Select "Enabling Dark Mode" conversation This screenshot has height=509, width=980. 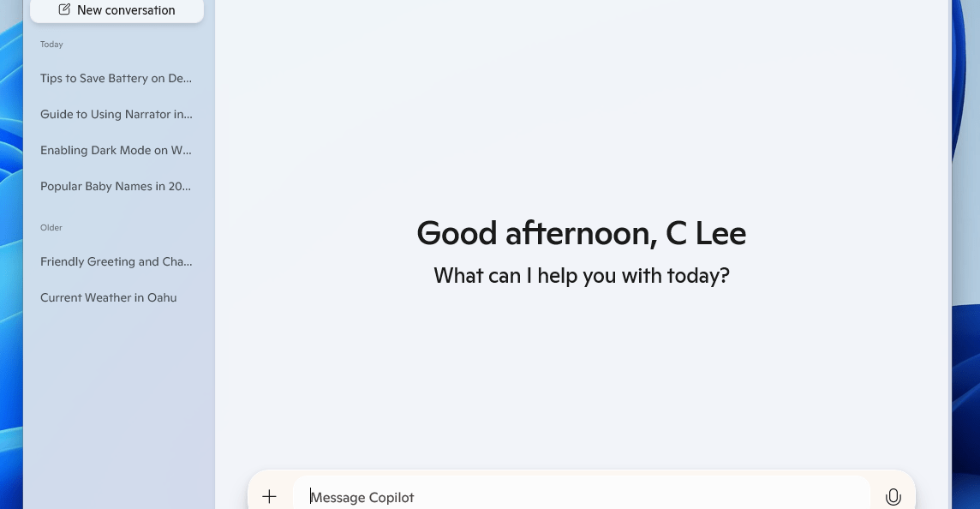click(117, 150)
